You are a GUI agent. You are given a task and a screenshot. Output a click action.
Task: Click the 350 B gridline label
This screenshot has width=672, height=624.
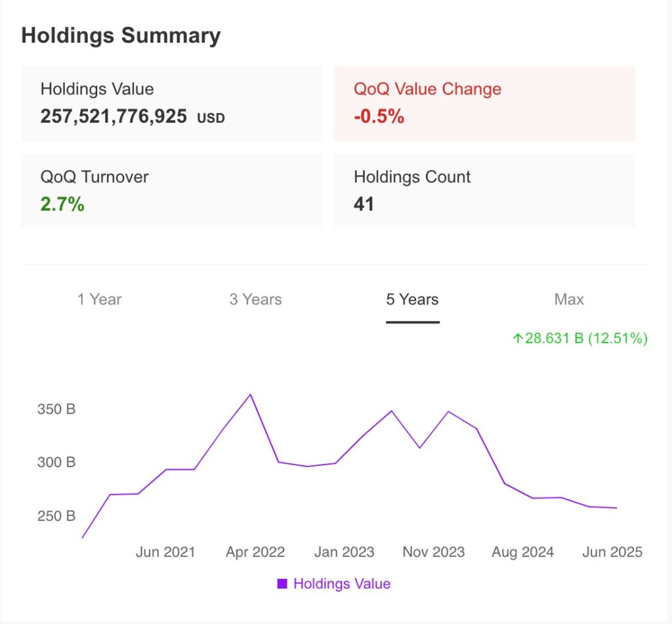(57, 409)
